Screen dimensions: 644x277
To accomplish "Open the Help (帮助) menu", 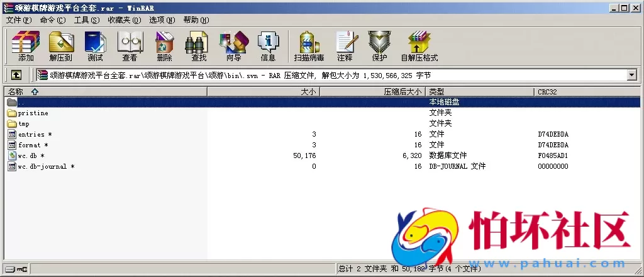I will pyautogui.click(x=196, y=20).
